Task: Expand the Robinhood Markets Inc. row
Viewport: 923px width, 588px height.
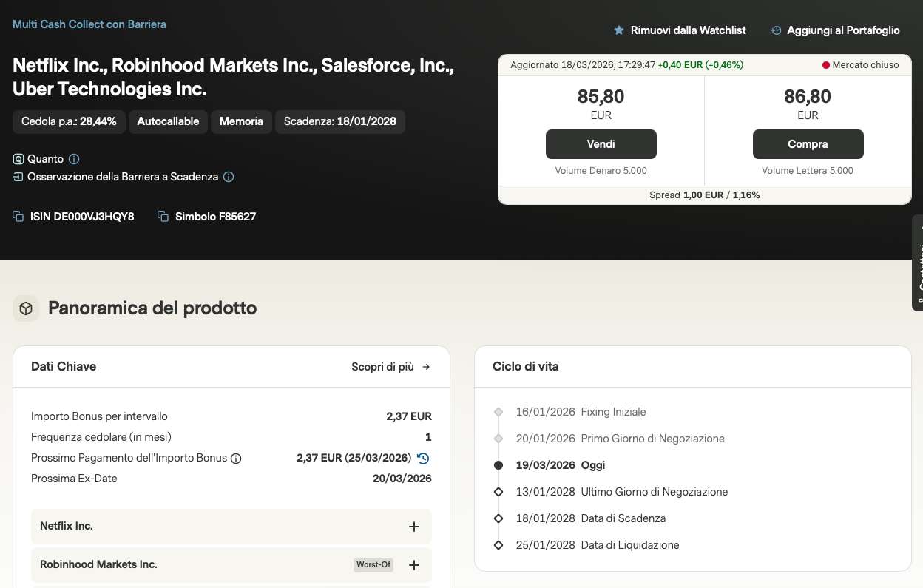Action: tap(414, 565)
